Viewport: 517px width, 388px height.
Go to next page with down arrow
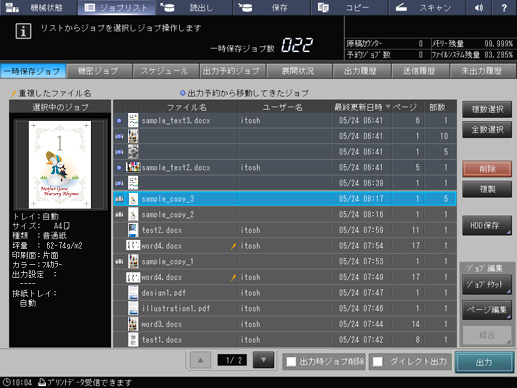point(263,360)
